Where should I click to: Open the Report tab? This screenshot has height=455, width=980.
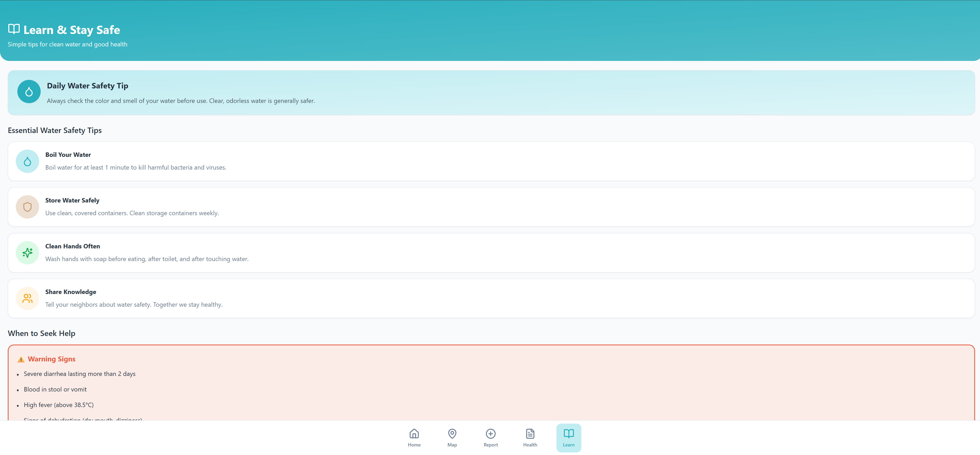pos(490,437)
